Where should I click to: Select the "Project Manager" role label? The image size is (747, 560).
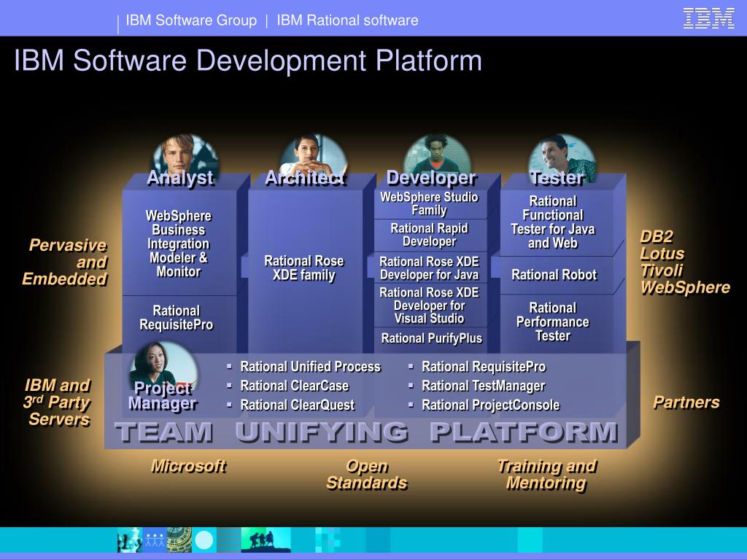tap(163, 396)
